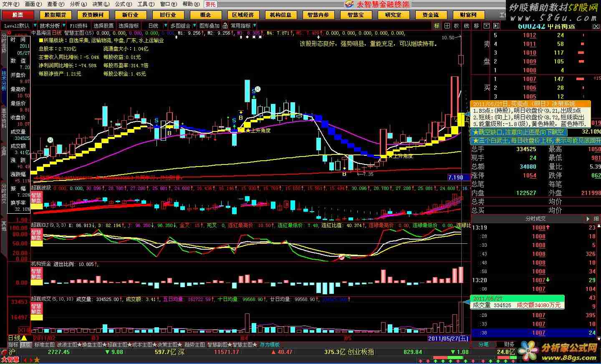Select the 财务 tab in quote panel
The image size is (601, 364).
pyautogui.click(x=509, y=344)
